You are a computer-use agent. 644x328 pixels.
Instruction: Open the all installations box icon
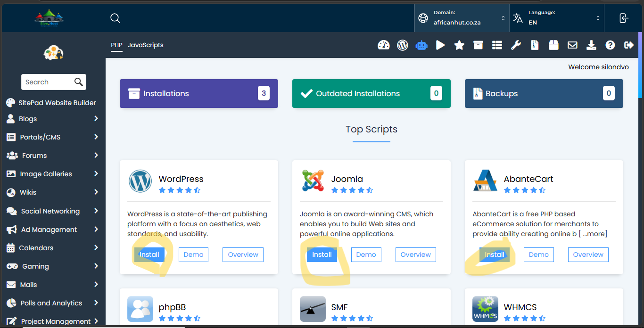pos(478,45)
